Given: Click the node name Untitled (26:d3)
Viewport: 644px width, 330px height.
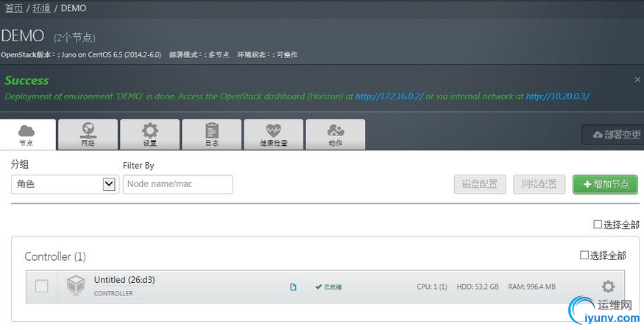Looking at the screenshot, I should click(x=124, y=280).
